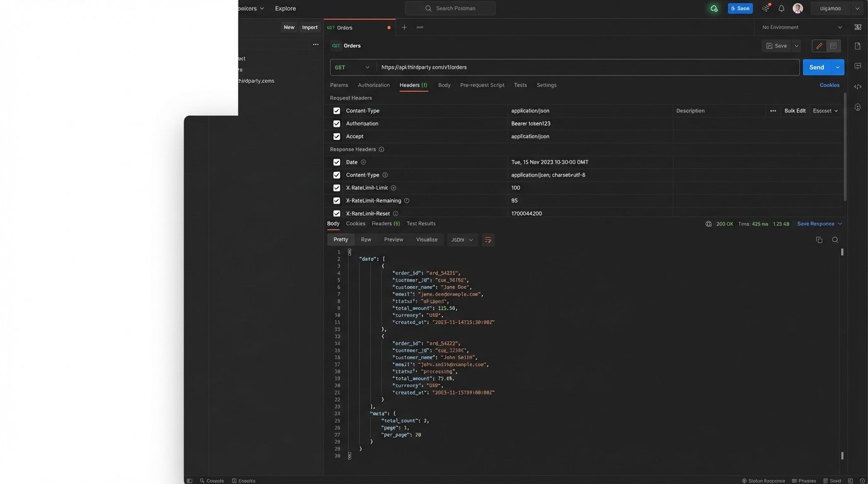
Task: Open the comments icon in right sidebar
Action: (x=858, y=66)
